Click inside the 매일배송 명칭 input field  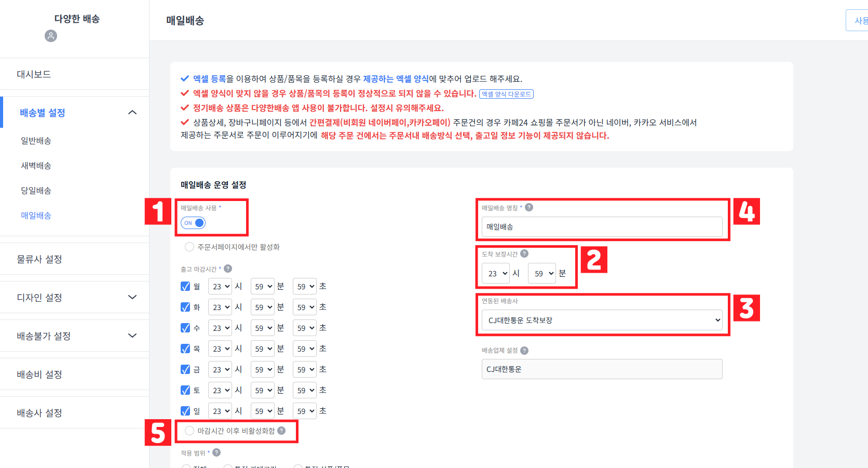coord(601,226)
